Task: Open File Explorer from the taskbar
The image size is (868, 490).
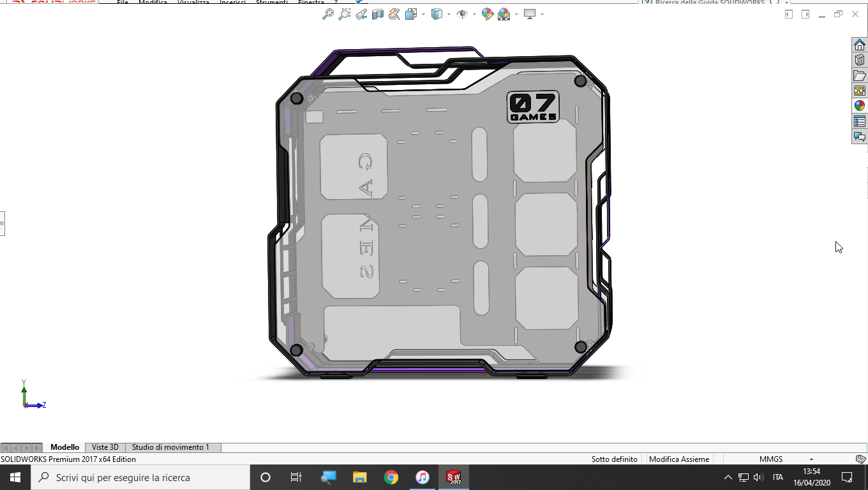Action: 360,477
